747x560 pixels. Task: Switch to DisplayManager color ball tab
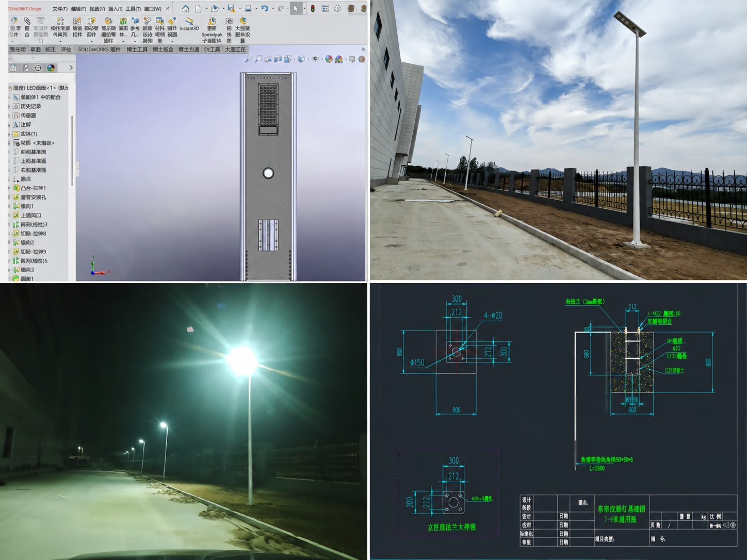(x=51, y=68)
